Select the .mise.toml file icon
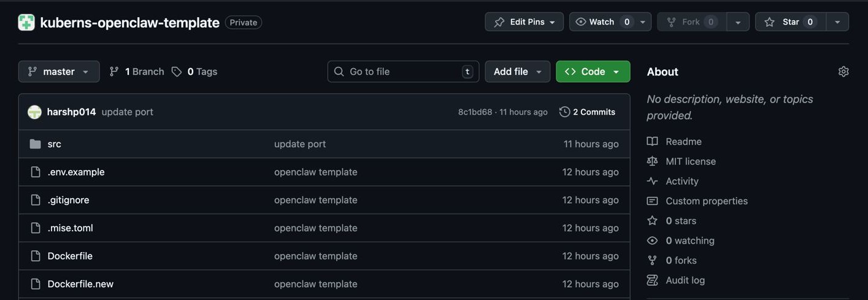Viewport: 868px width, 300px height. (36, 228)
